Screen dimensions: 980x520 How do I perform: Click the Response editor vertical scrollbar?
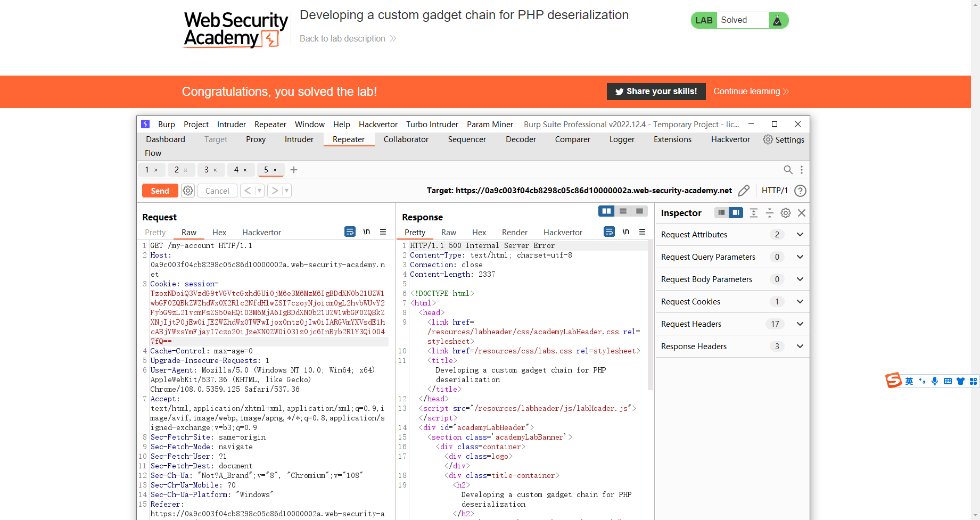point(650,314)
